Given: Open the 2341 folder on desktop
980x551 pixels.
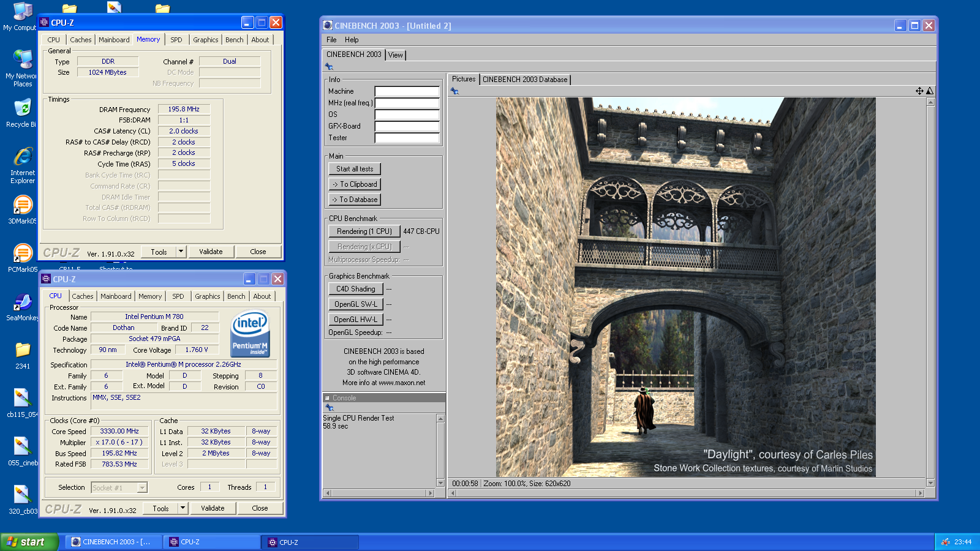Looking at the screenshot, I should pos(23,350).
